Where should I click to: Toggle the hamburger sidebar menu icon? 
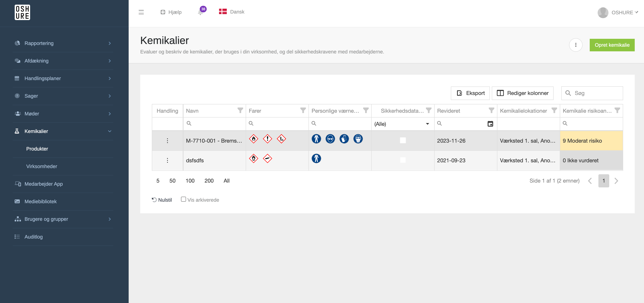(141, 12)
